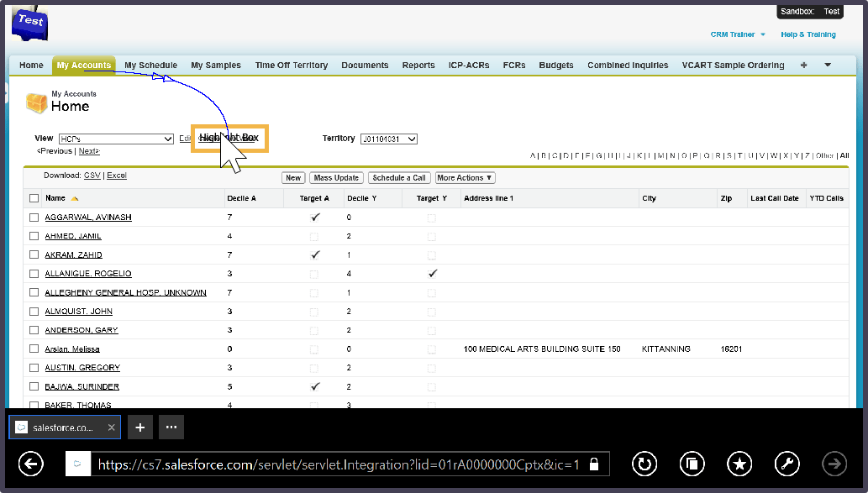Click the Schedule a Call button
The height and width of the screenshot is (493, 868).
coord(399,178)
